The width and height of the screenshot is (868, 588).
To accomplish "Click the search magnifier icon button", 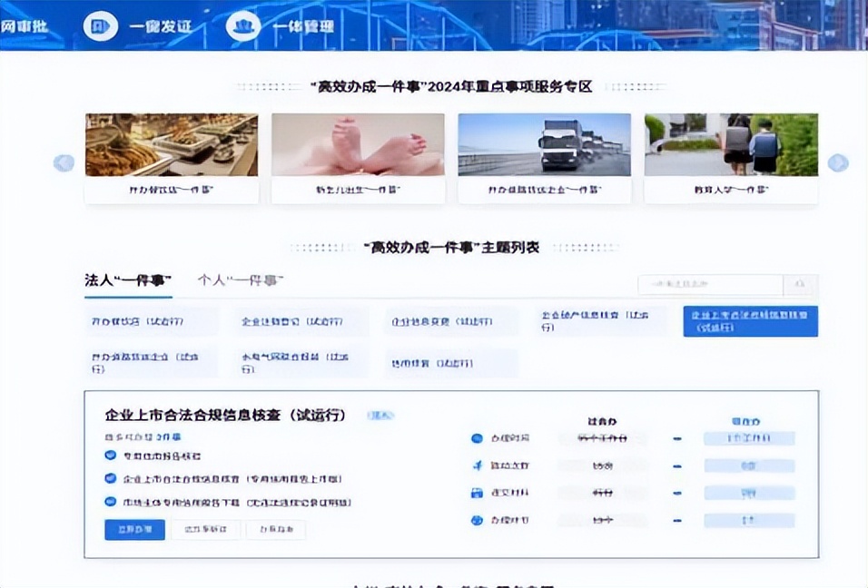I will point(800,285).
